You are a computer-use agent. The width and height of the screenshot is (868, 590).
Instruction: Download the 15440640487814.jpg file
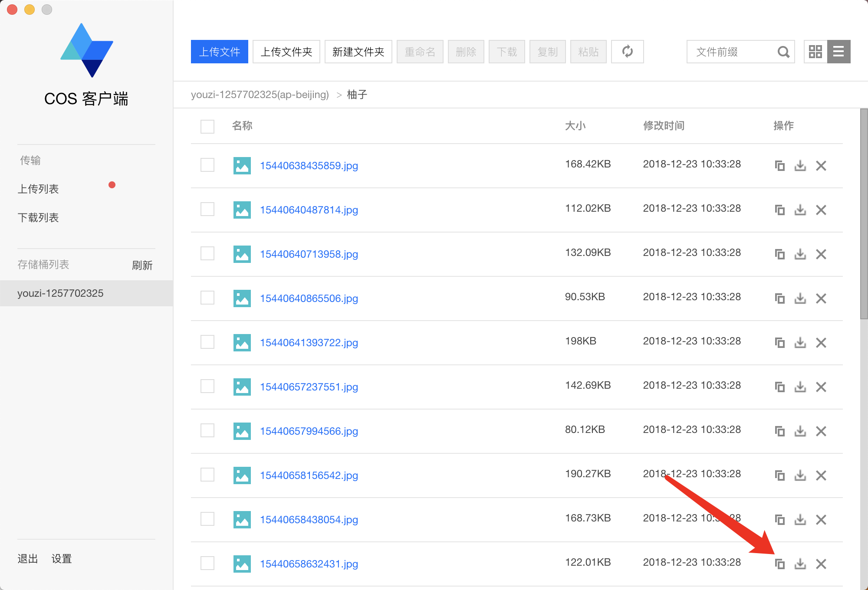800,210
